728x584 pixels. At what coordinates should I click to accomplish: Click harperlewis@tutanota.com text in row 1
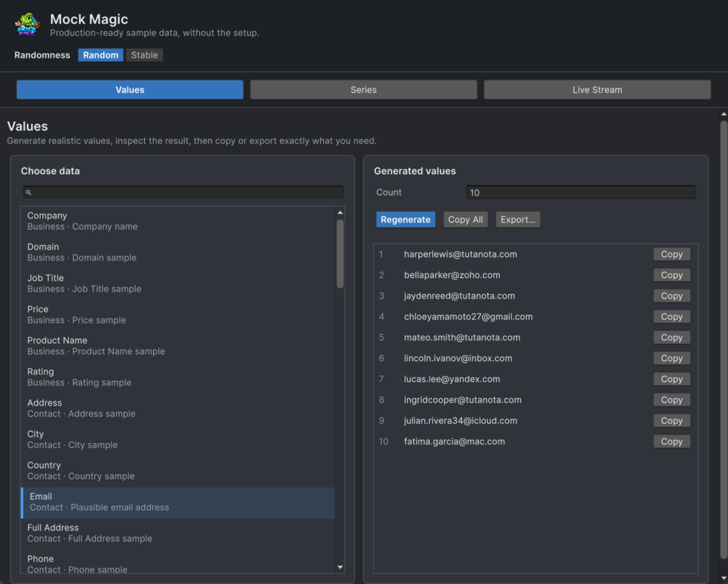pos(460,254)
